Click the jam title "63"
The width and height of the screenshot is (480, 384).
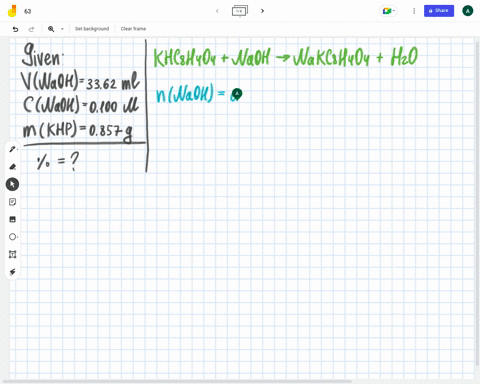coord(28,11)
